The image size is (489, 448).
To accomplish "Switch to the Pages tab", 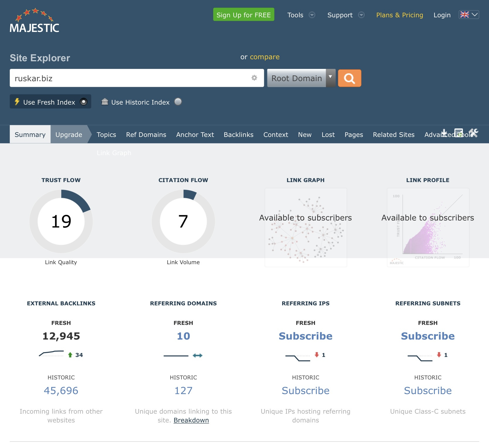I will click(x=354, y=135).
